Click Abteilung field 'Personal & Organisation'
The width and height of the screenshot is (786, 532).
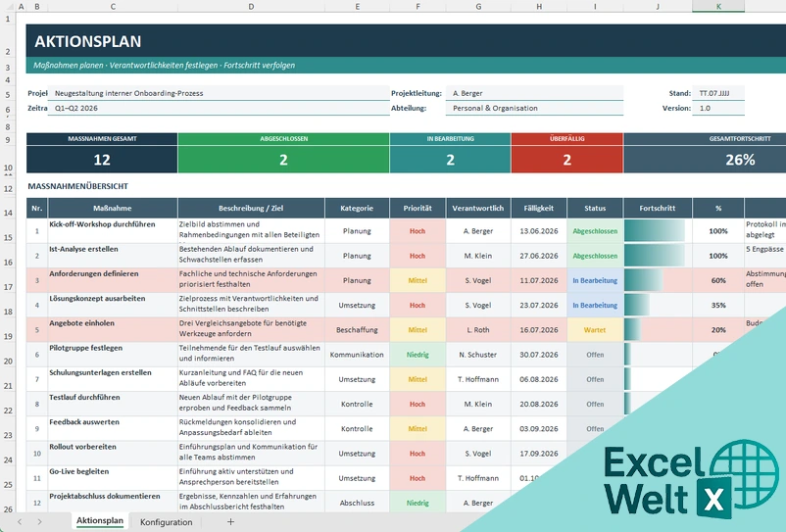[x=534, y=108]
